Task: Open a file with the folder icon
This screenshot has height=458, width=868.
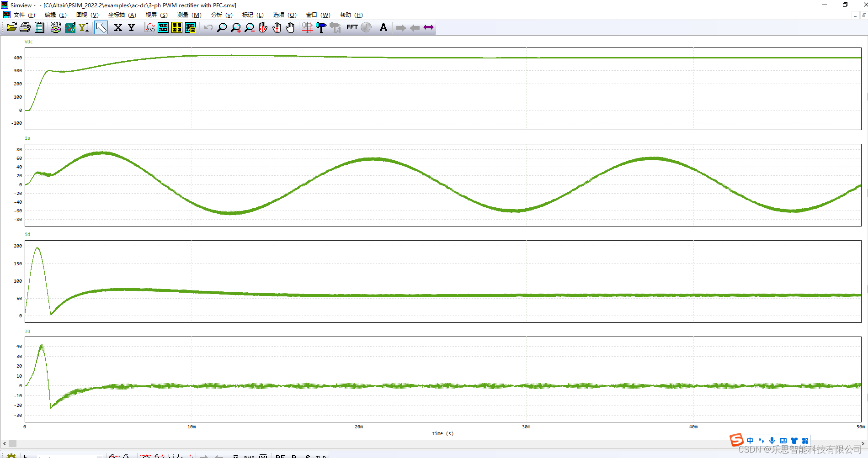Action: click(x=11, y=27)
